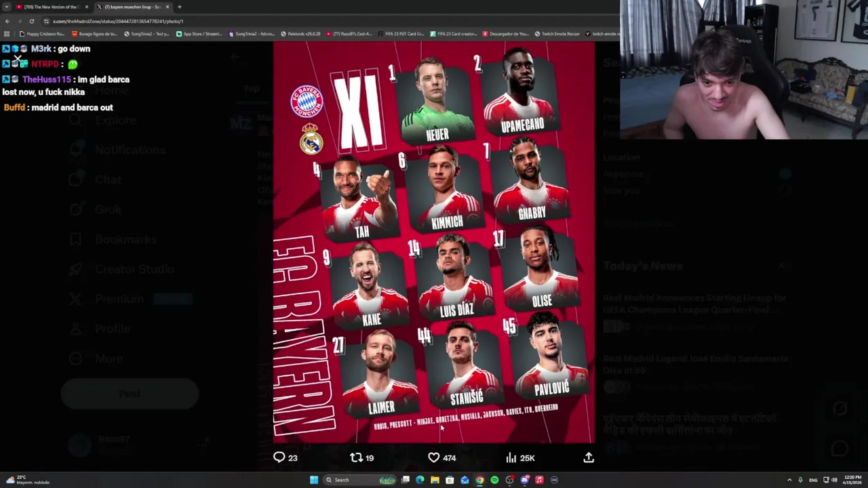Close the bayern munchen lineup tab
This screenshot has width=868, height=488.
point(167,7)
